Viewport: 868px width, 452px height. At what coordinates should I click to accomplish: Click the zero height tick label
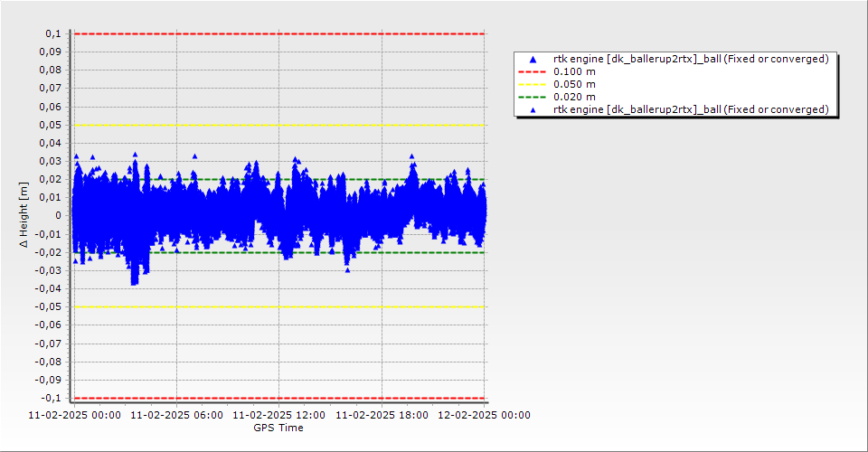pos(59,216)
